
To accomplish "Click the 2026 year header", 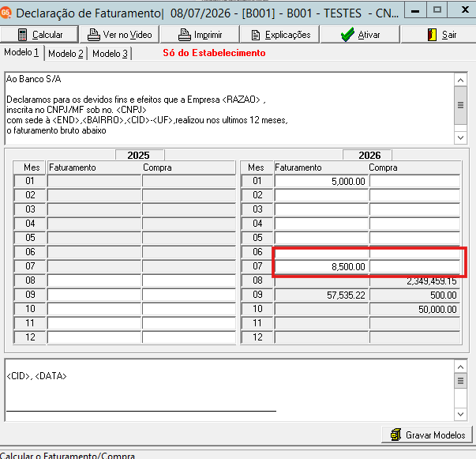I will click(x=367, y=155).
